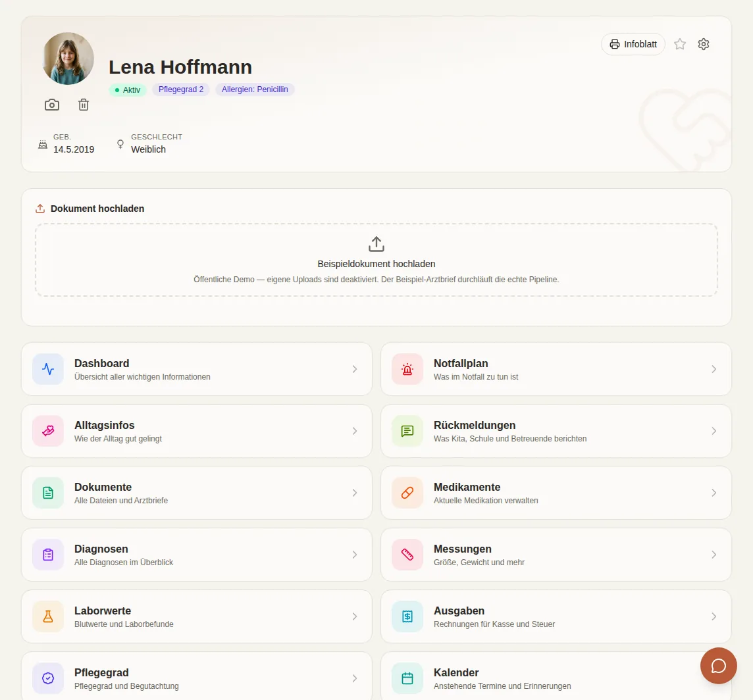Click the name heading Lena Hoffmann

pyautogui.click(x=180, y=67)
